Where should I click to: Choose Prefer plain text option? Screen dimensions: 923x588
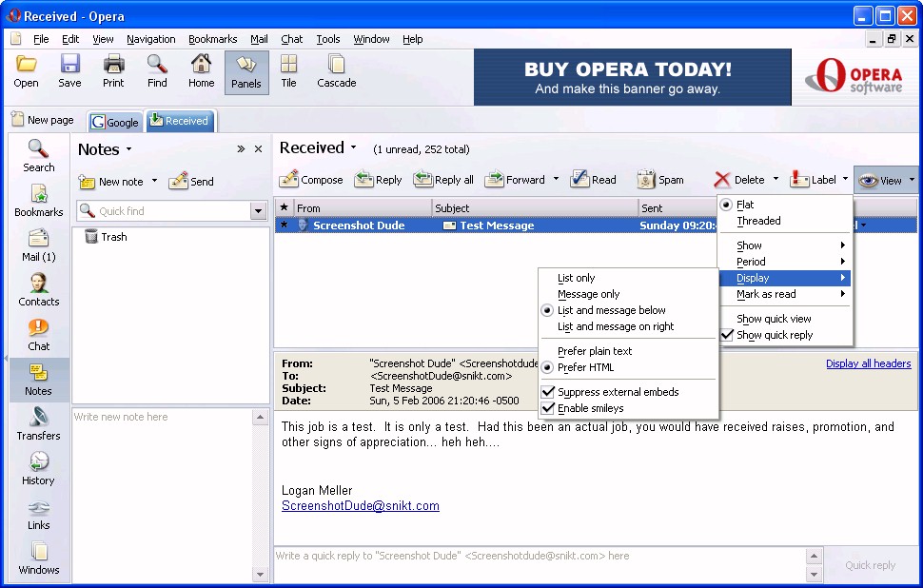(x=595, y=351)
